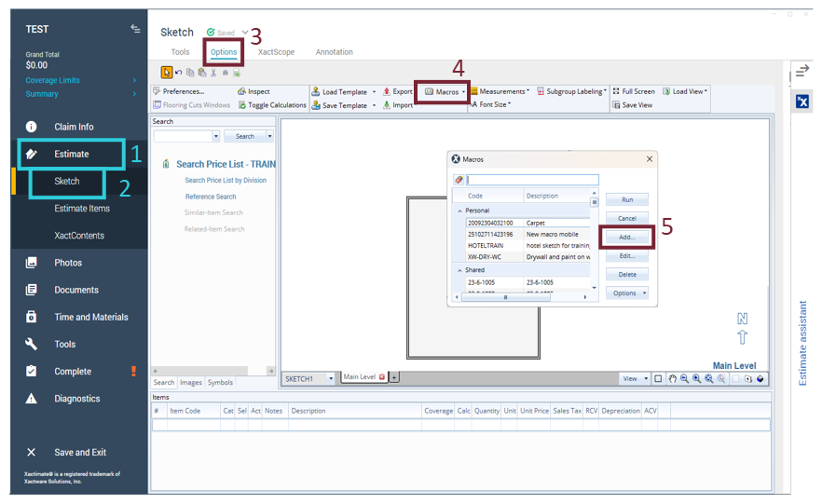Click Export in the toolbar

tap(397, 91)
